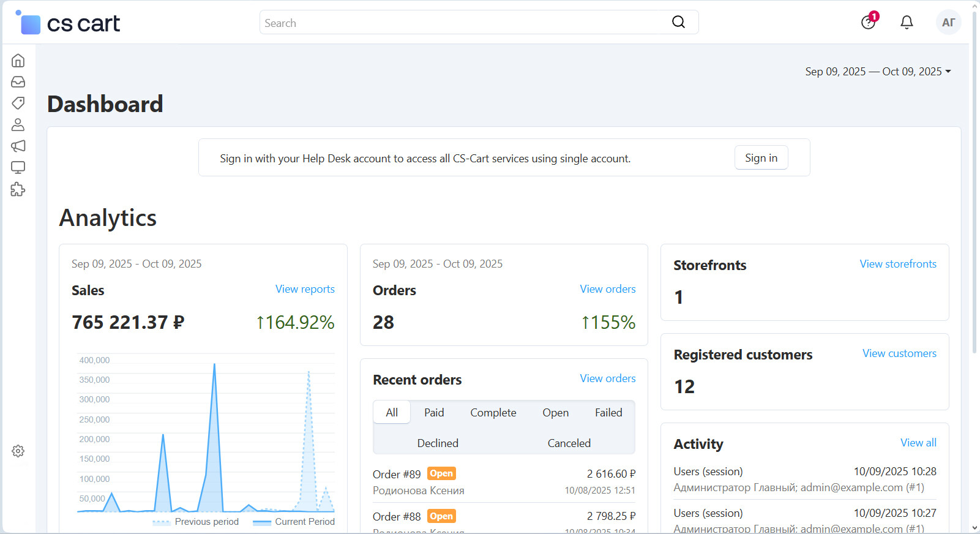
Task: Focus the top Search field
Action: [x=465, y=23]
